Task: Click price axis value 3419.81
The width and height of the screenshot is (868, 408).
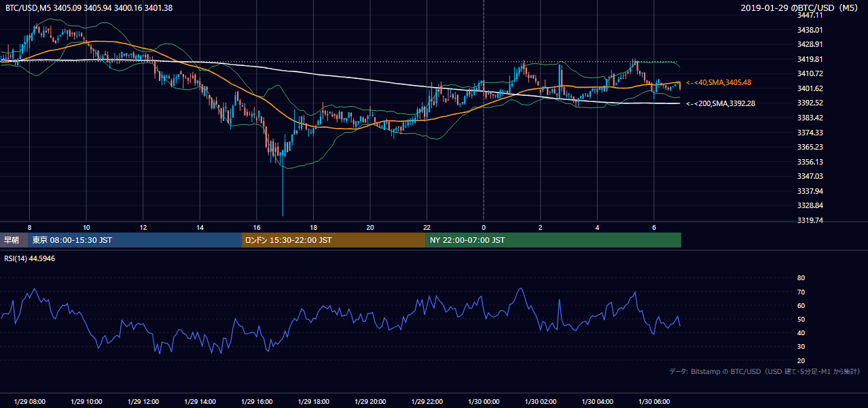Action: pyautogui.click(x=810, y=59)
